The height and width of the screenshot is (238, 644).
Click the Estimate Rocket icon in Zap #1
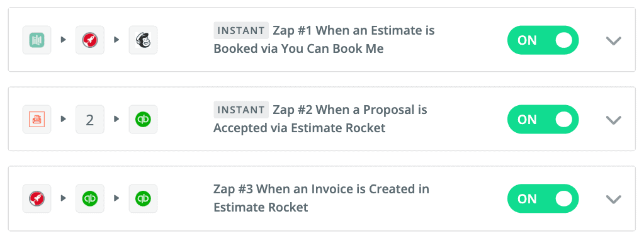90,40
